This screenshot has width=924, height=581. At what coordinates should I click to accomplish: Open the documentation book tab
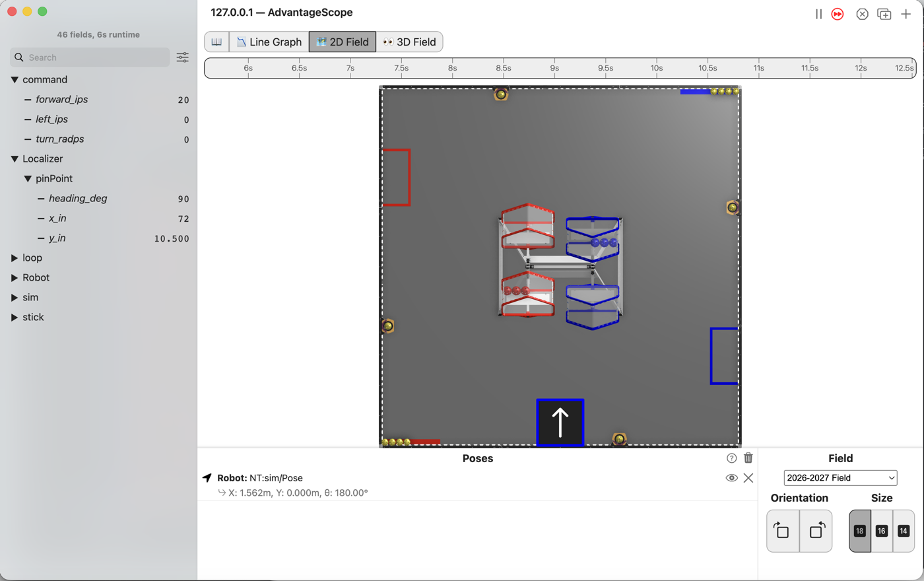[216, 42]
